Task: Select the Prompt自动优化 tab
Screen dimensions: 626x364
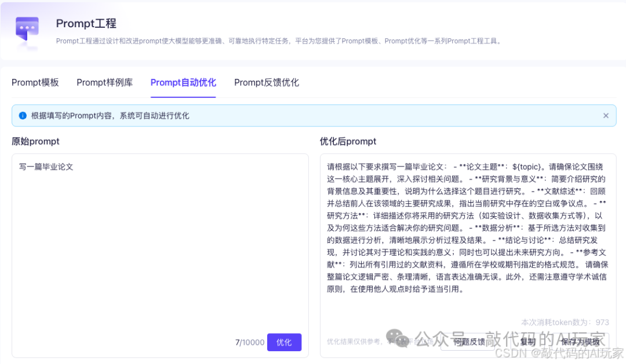Action: [x=183, y=82]
